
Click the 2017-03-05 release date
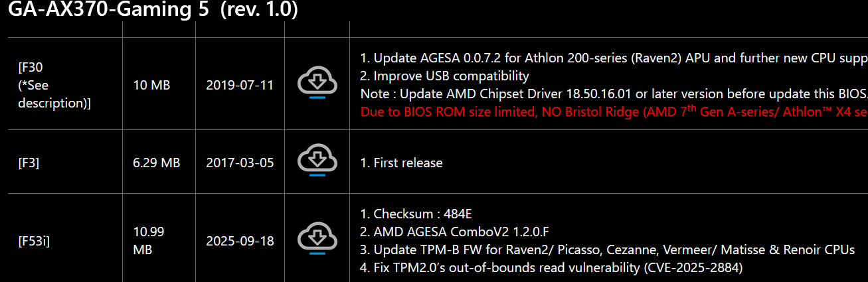pos(240,163)
